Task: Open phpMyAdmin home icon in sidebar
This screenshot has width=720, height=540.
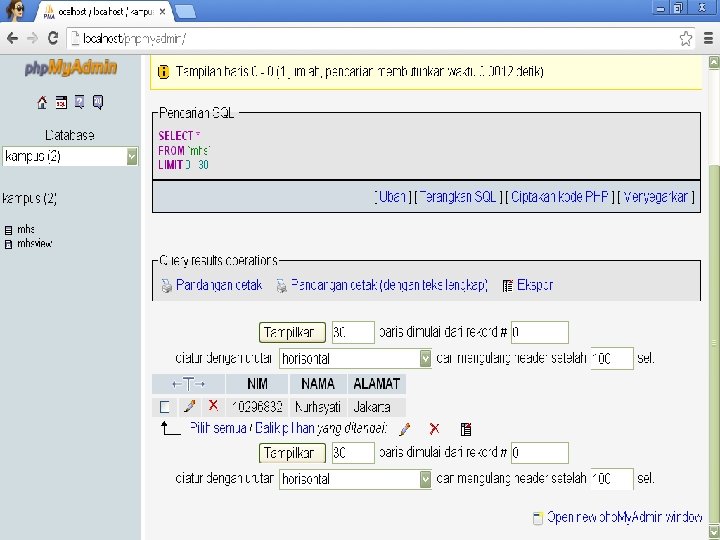Action: [42, 102]
